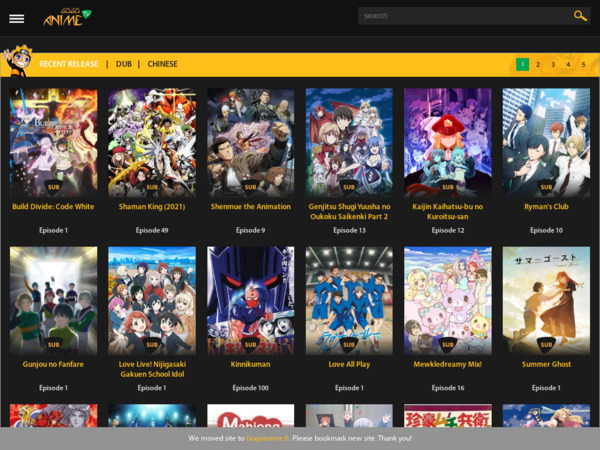Switch to the CHINESE tab

pyautogui.click(x=163, y=64)
